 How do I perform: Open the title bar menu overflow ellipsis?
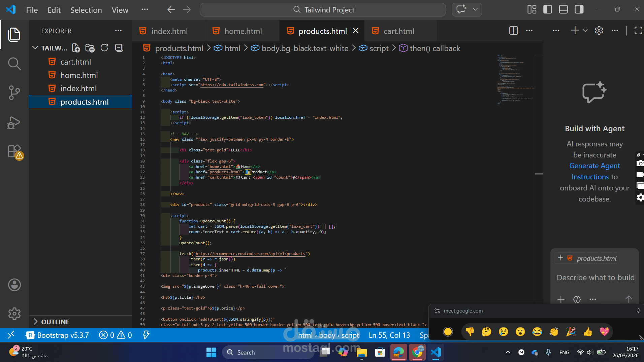145,10
